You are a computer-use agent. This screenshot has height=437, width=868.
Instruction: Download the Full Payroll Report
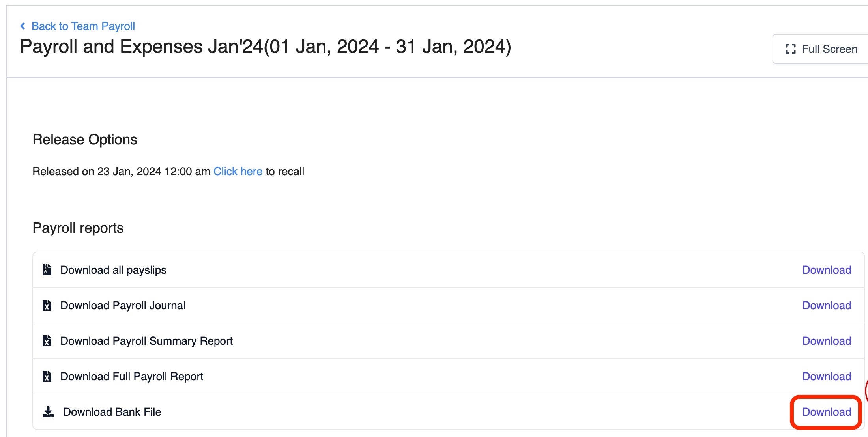click(x=827, y=376)
